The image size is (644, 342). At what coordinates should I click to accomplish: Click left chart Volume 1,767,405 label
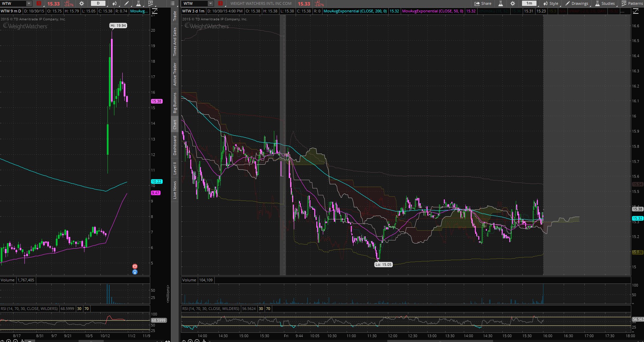point(18,280)
